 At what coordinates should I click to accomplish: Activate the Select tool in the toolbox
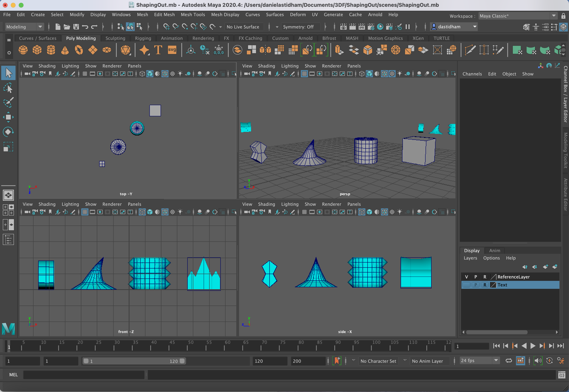pyautogui.click(x=8, y=73)
